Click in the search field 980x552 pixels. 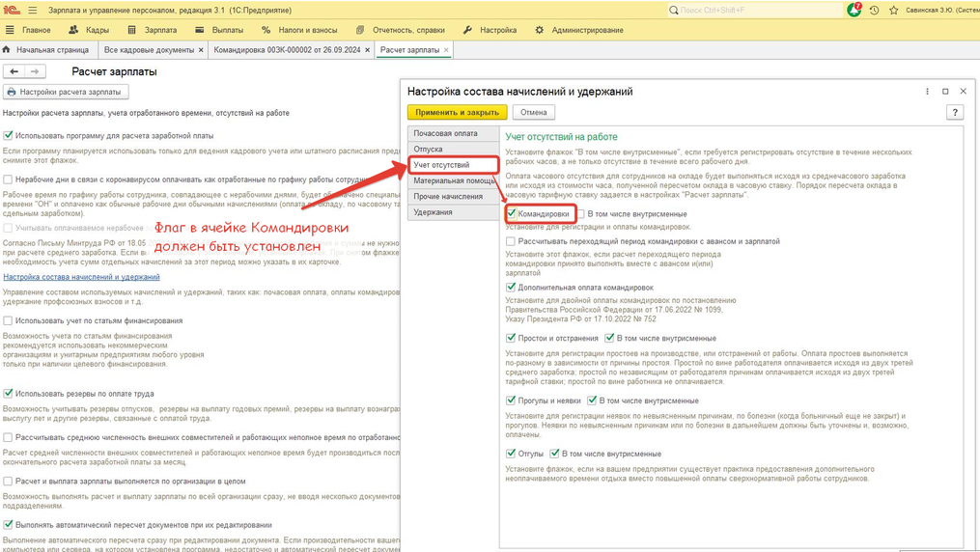(x=753, y=10)
